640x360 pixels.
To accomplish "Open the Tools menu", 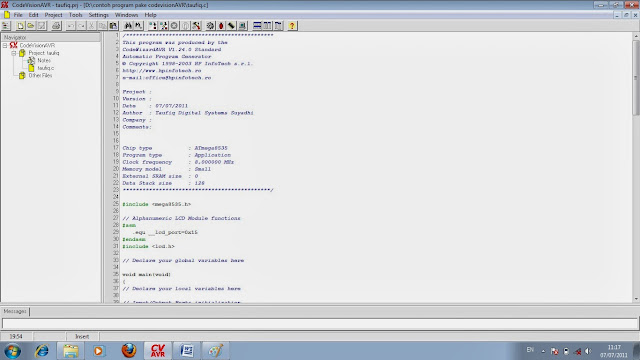I will point(76,15).
